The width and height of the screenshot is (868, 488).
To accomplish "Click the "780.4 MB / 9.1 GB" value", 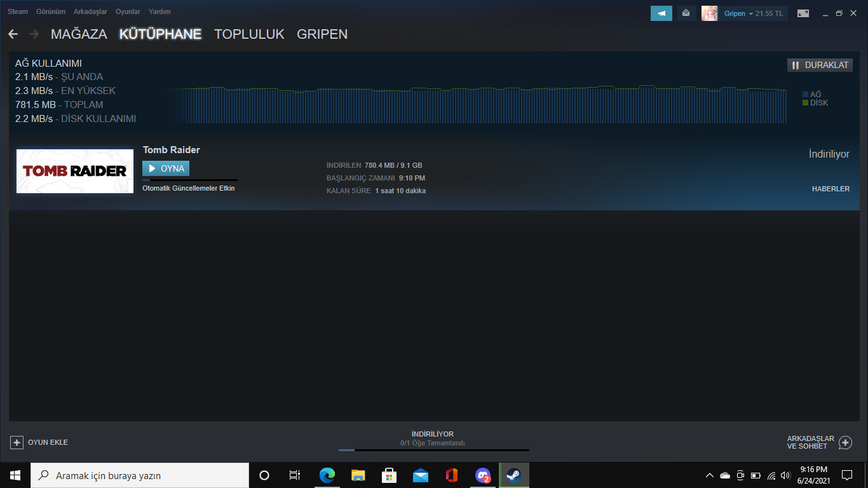I will (393, 165).
